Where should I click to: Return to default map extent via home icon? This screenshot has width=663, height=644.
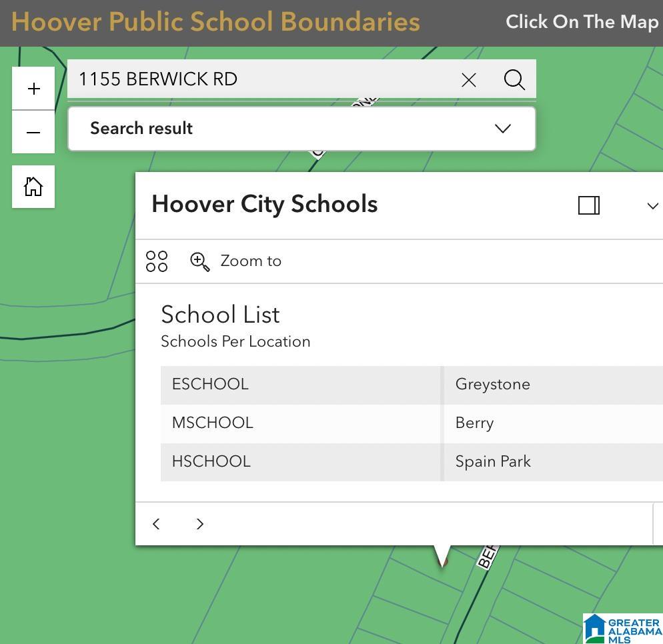click(x=33, y=187)
